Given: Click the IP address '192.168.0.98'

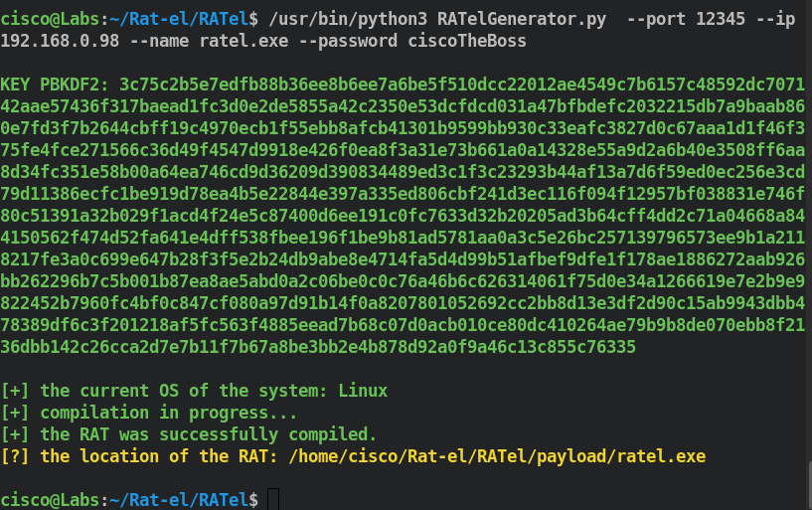Looking at the screenshot, I should [x=60, y=41].
